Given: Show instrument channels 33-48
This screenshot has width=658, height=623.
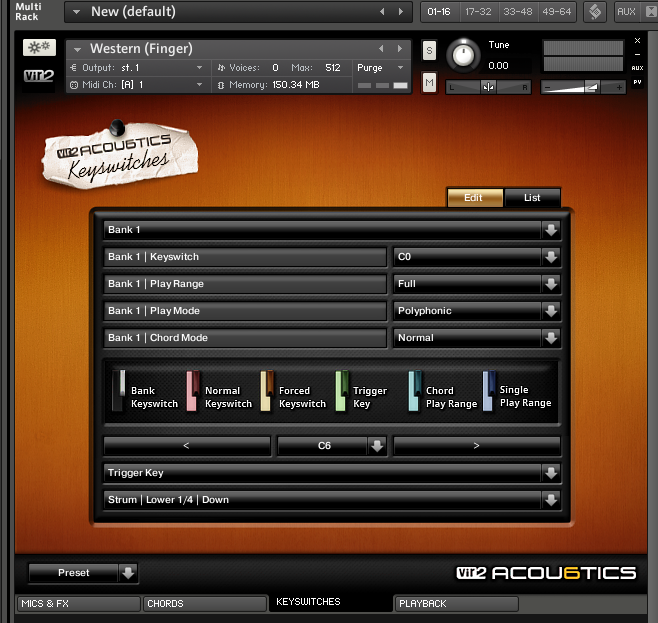Looking at the screenshot, I should (517, 12).
